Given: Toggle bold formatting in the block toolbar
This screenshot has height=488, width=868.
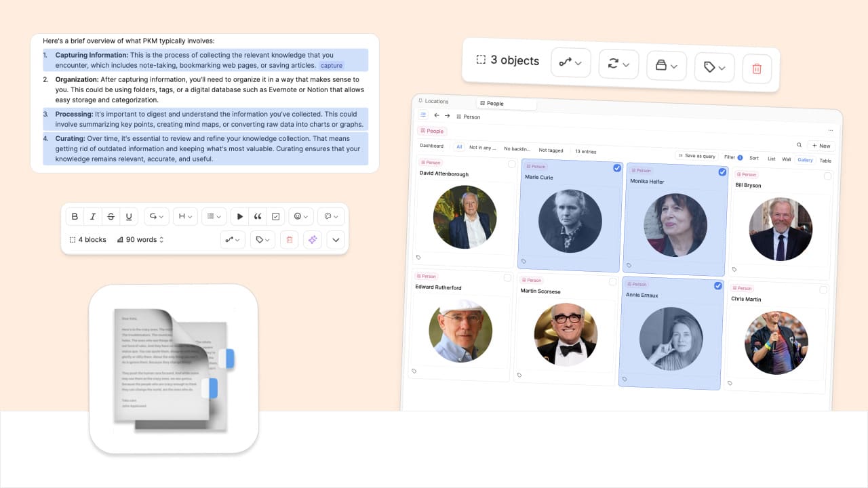Looking at the screenshot, I should pyautogui.click(x=75, y=216).
